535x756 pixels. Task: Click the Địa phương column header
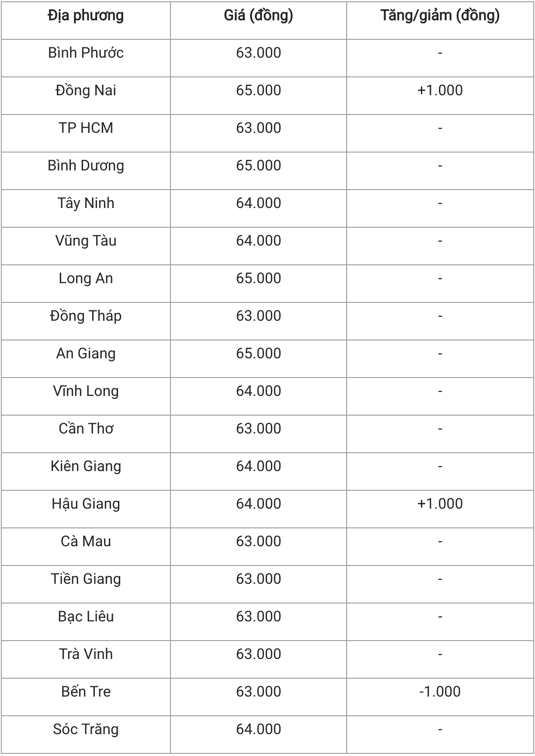click(86, 16)
